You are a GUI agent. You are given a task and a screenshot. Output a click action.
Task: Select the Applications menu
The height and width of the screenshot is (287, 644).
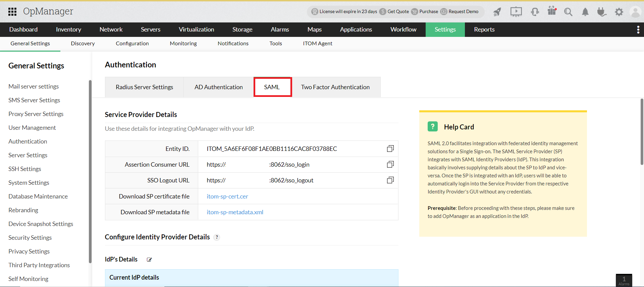pos(356,30)
